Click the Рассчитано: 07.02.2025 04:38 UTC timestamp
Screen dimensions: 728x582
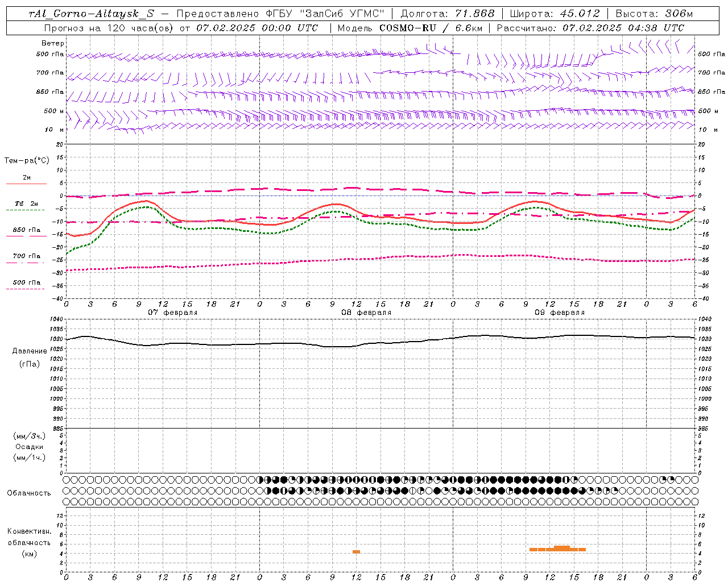click(x=590, y=28)
